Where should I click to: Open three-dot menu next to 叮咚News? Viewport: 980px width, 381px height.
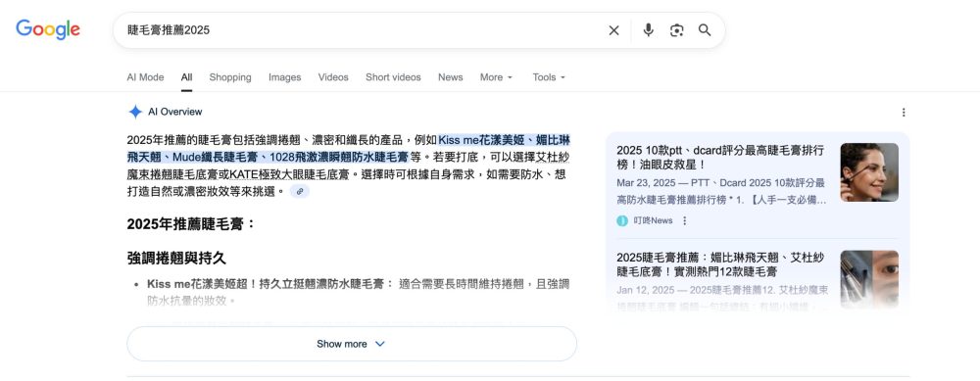[684, 220]
